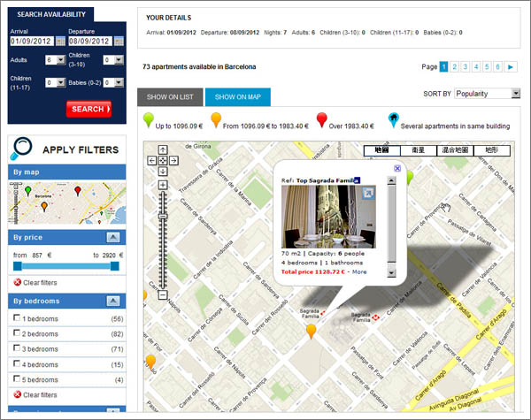Image resolution: width=531 pixels, height=420 pixels.
Task: Select the Show on Map tab
Action: coord(238,97)
